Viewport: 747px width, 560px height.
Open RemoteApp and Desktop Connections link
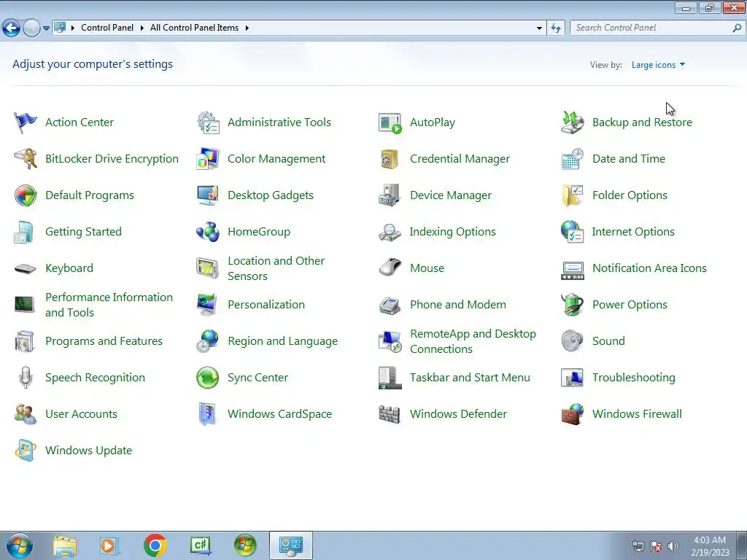coord(473,341)
